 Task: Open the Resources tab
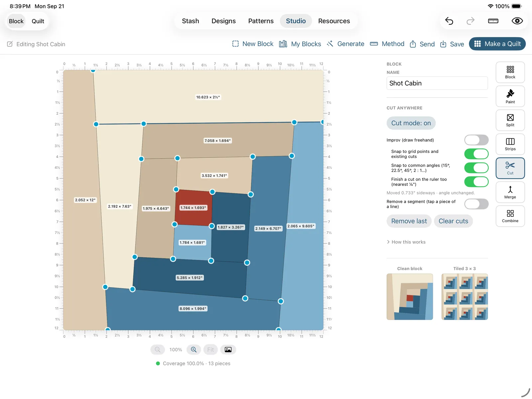tap(334, 21)
